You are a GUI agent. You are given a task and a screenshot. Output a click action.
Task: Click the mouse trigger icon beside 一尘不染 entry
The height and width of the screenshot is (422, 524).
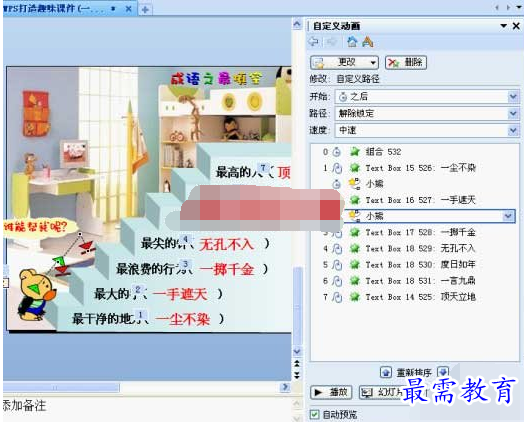click(x=337, y=168)
